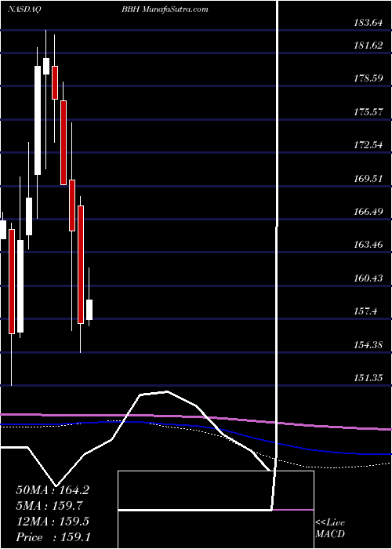Click the 172.54 price axis label
Viewport: 392px width, 549px height.
369,145
